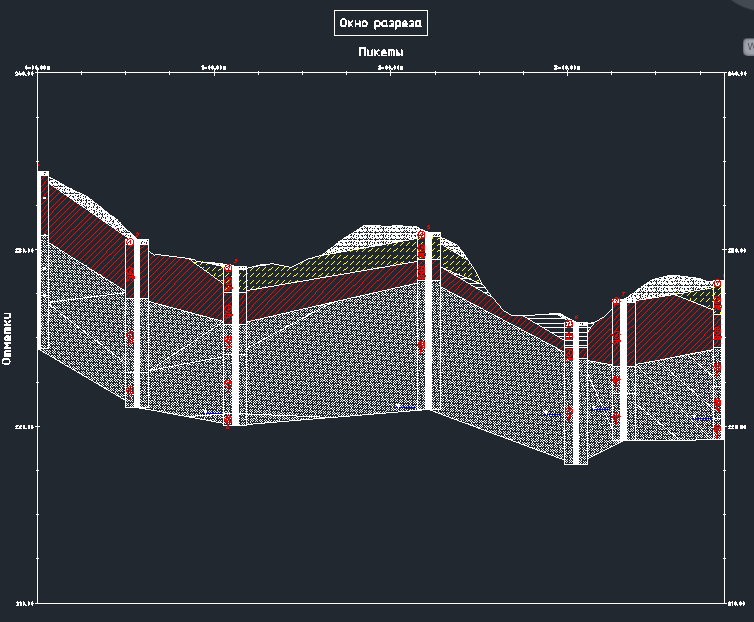The image size is (754, 622).
Task: Click the bottom-right elevation axis label
Action: 737,603
